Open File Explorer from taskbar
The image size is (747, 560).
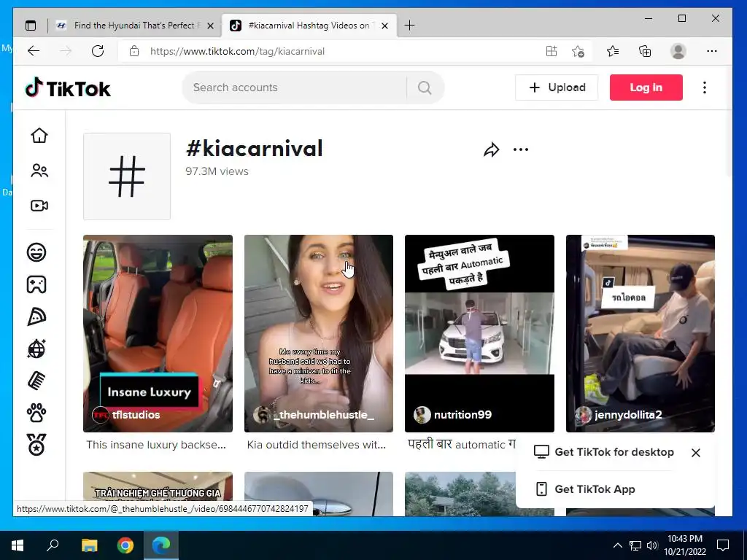(89, 545)
